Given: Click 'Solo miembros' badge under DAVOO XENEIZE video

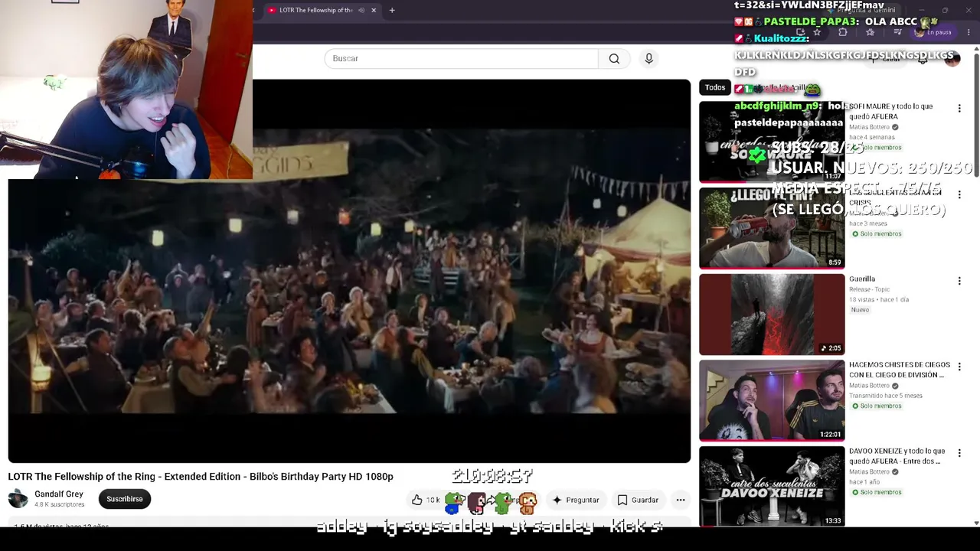Looking at the screenshot, I should click(x=877, y=492).
